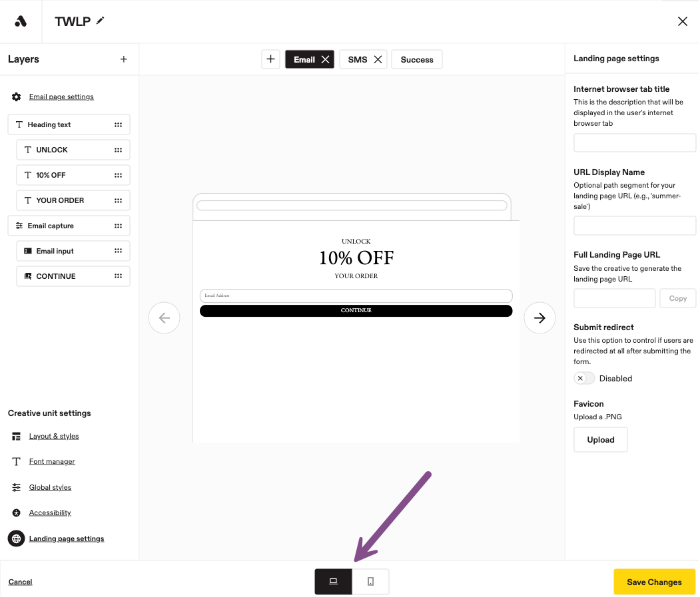
Task: Open the Email tab
Action: click(x=304, y=59)
